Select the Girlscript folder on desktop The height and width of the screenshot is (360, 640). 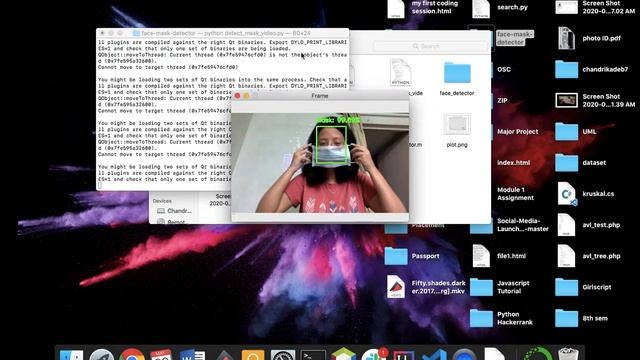[x=567, y=287]
